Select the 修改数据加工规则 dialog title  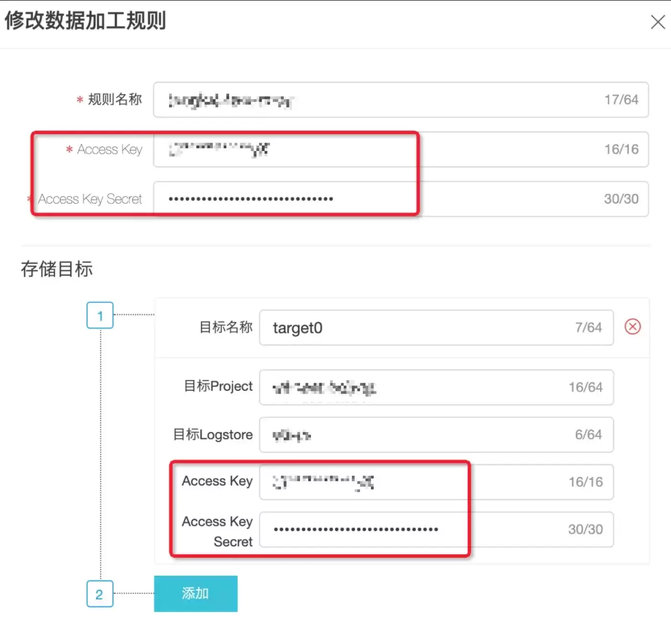[85, 21]
